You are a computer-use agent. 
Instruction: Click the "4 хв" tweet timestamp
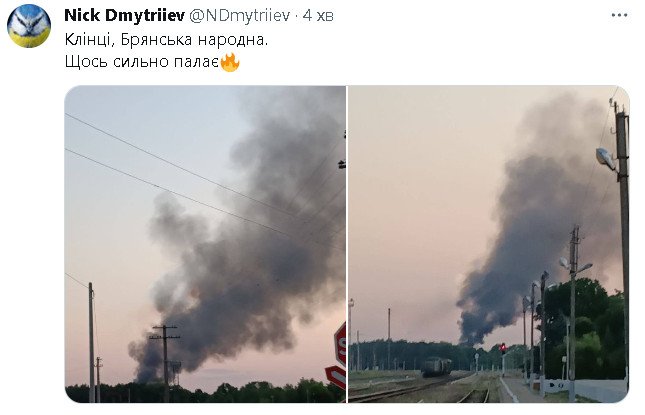[x=322, y=16]
